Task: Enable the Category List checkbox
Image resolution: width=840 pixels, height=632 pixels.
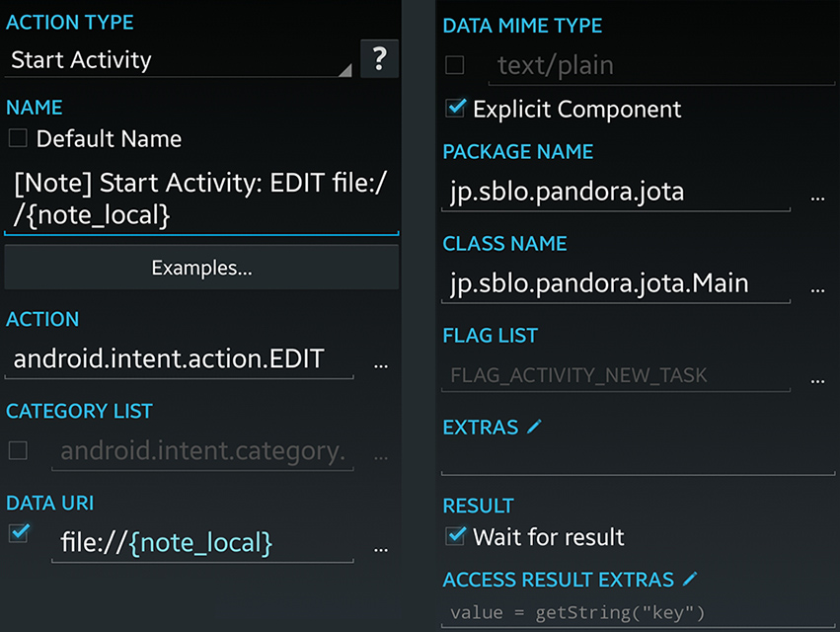Action: coord(18,450)
